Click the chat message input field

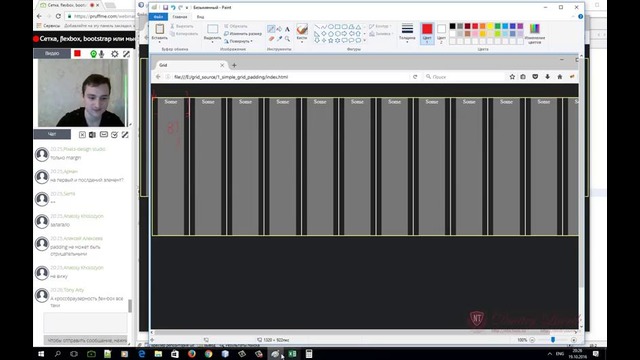coord(85,323)
